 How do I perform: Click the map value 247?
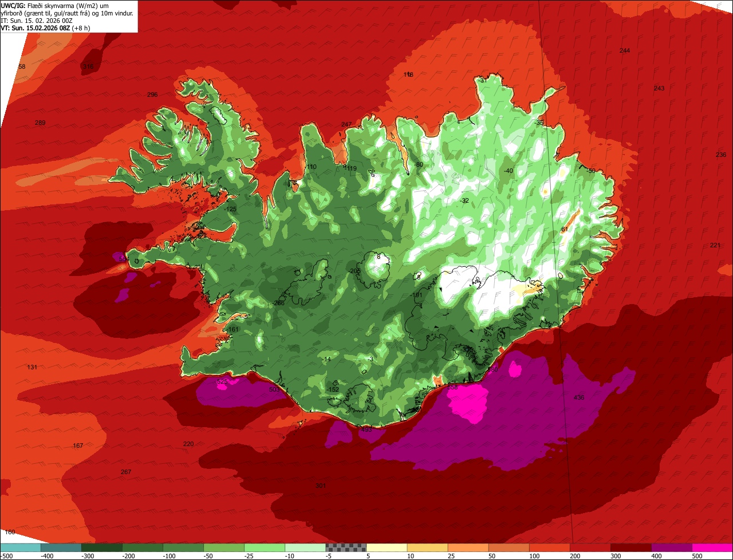click(346, 124)
